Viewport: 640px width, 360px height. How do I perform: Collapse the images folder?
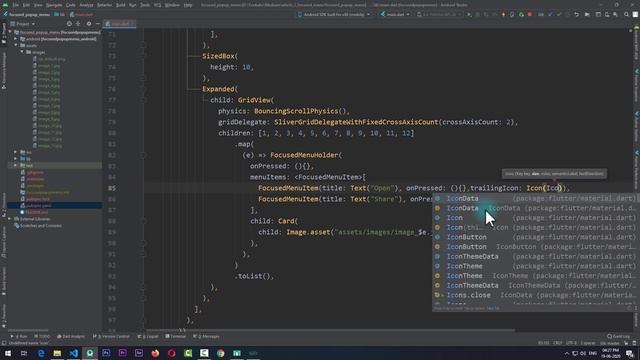coord(22,52)
